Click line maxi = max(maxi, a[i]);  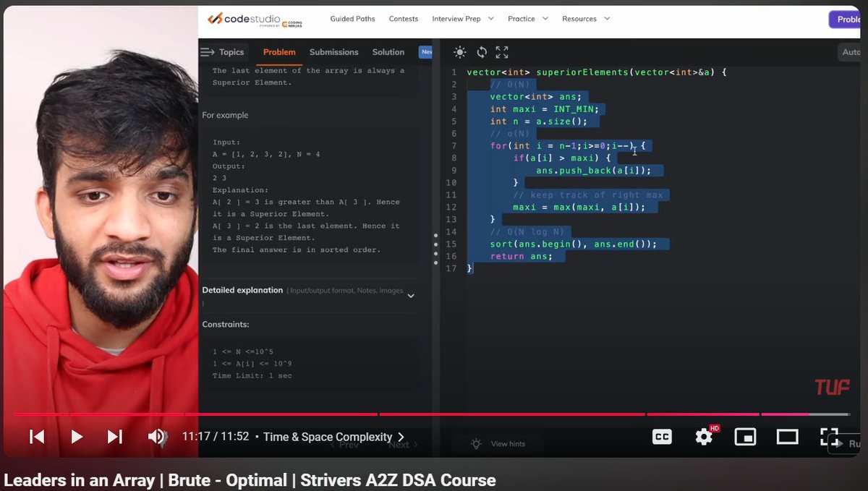point(579,207)
